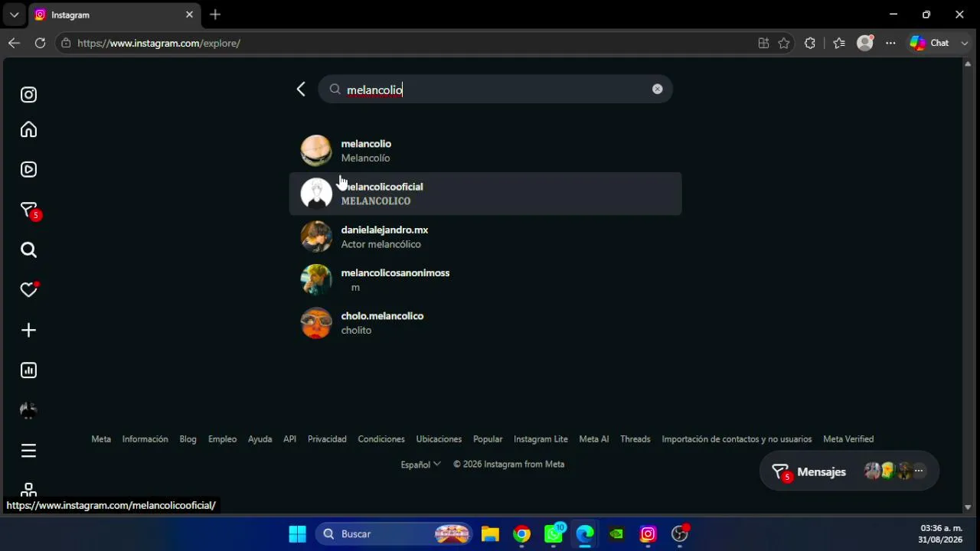This screenshot has width=980, height=551.
Task: Open the API footer link
Action: pos(289,439)
